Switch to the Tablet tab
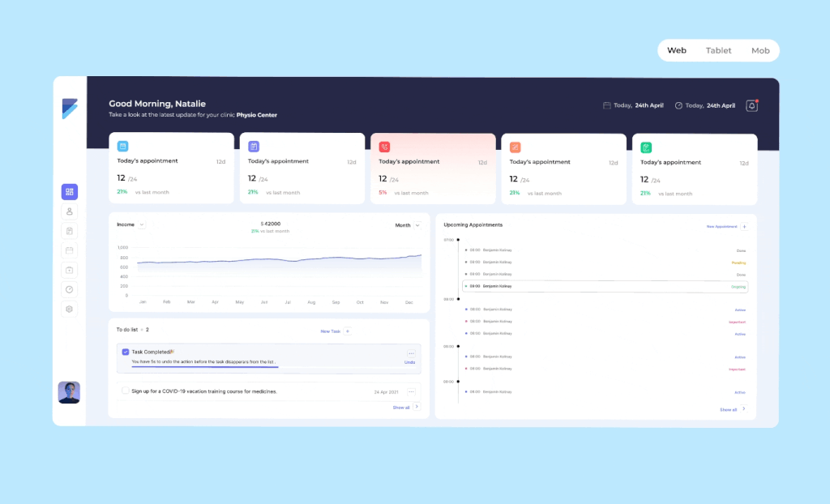Viewport: 830px width, 504px height. tap(718, 50)
